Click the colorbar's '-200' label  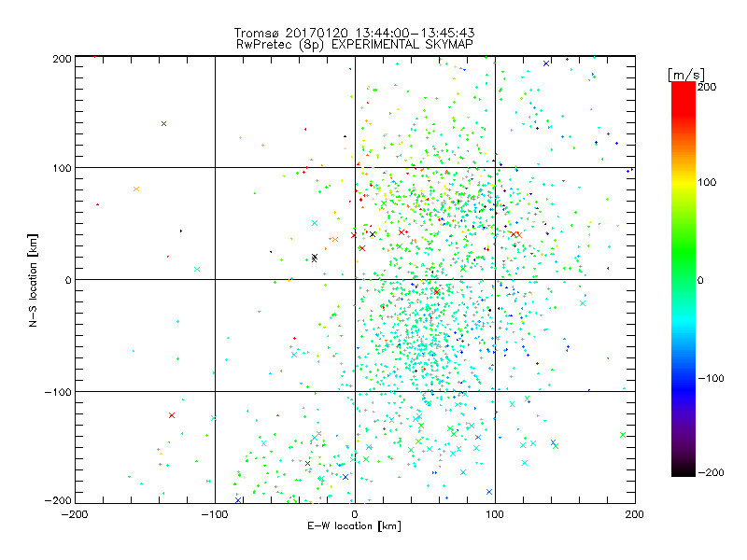[711, 472]
